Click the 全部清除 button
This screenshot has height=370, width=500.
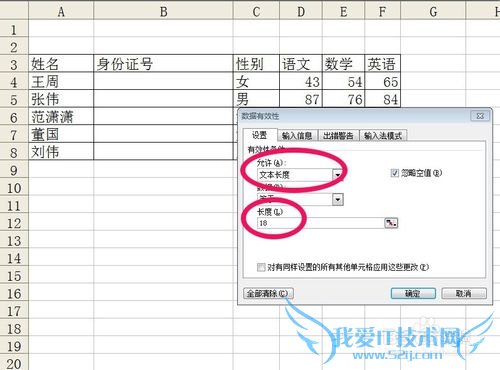coord(268,294)
